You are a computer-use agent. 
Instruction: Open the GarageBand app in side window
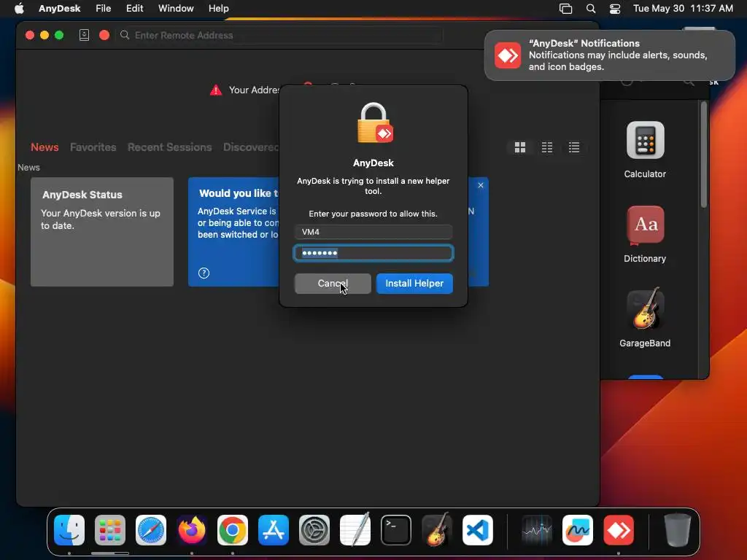[x=645, y=309]
